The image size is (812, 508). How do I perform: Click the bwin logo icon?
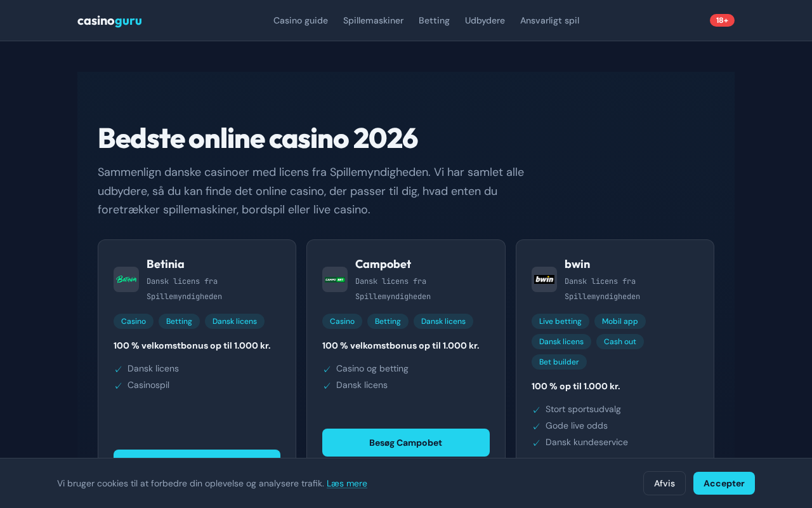[544, 279]
